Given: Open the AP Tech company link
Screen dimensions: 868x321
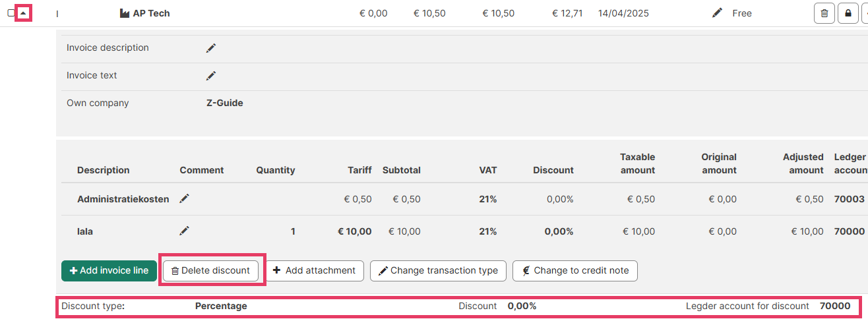Looking at the screenshot, I should [150, 13].
